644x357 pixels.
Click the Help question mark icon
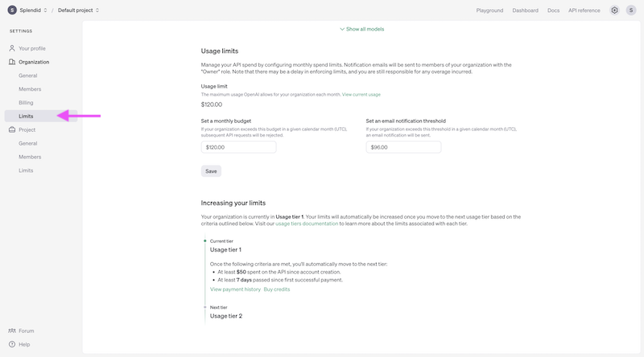(x=12, y=344)
